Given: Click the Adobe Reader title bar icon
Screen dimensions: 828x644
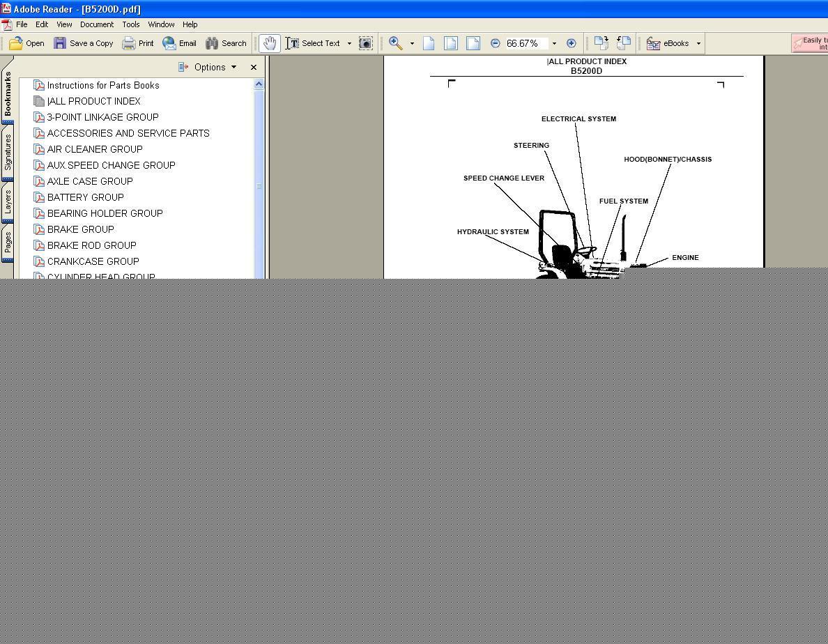Looking at the screenshot, I should (6, 8).
